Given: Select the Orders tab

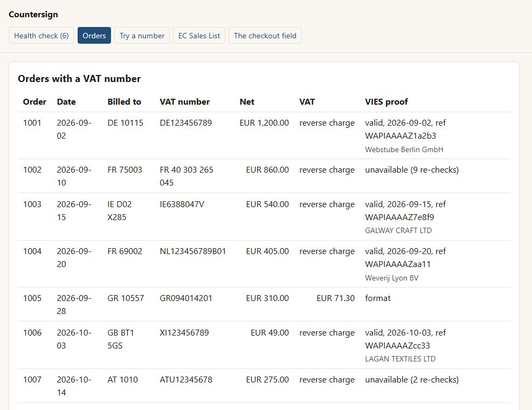Looking at the screenshot, I should point(94,36).
